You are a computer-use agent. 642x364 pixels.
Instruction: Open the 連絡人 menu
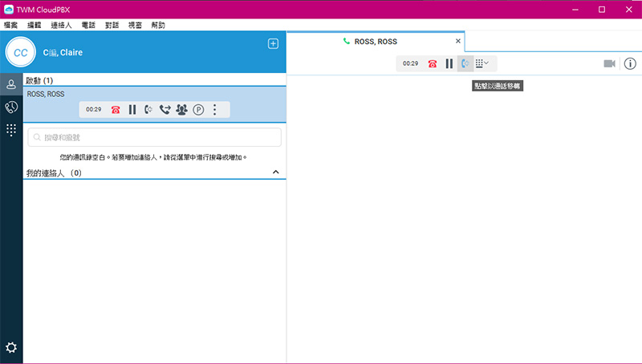(x=62, y=25)
